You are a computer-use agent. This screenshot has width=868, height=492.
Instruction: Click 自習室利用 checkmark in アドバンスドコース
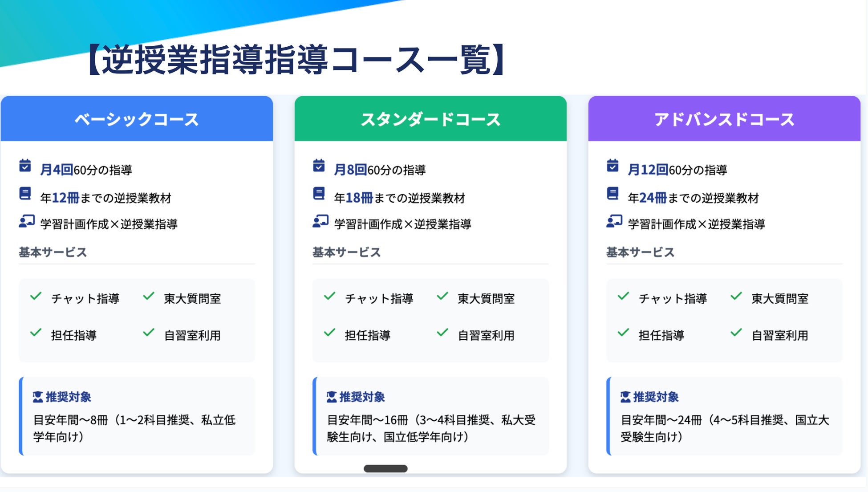(736, 333)
